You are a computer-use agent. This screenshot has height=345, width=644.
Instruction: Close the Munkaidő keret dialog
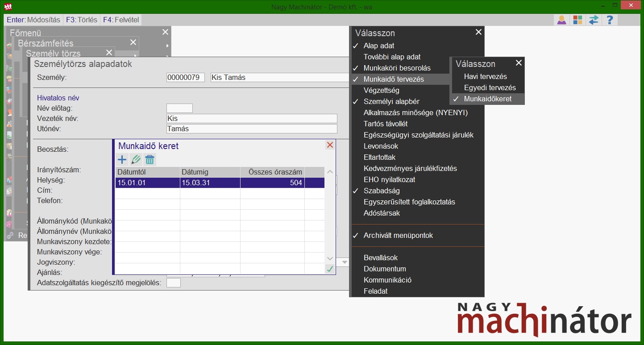click(330, 145)
